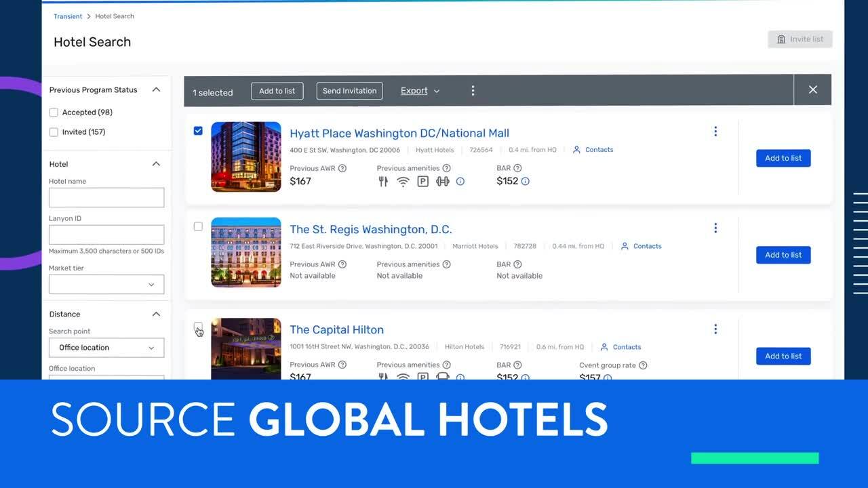This screenshot has height=488, width=868.
Task: Open the Market tier dropdown
Action: pos(106,285)
